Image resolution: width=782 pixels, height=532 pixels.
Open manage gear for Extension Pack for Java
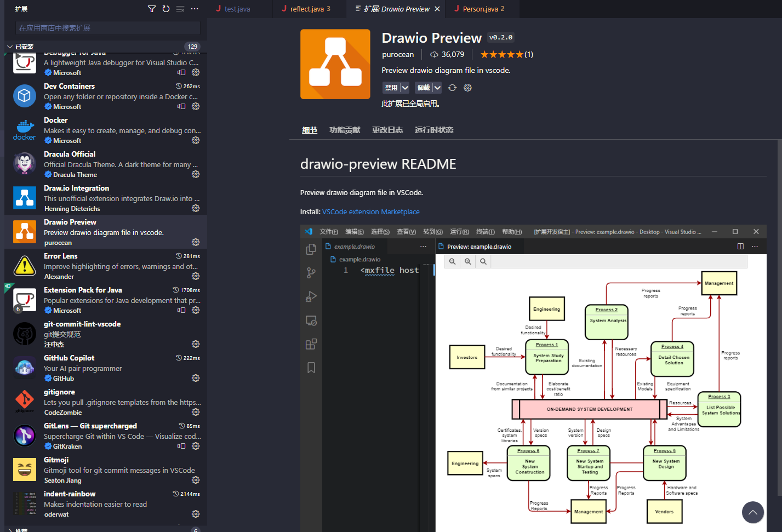[x=196, y=310]
